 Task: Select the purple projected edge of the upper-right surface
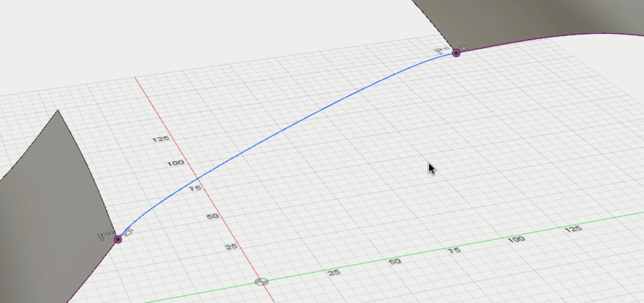[550, 37]
